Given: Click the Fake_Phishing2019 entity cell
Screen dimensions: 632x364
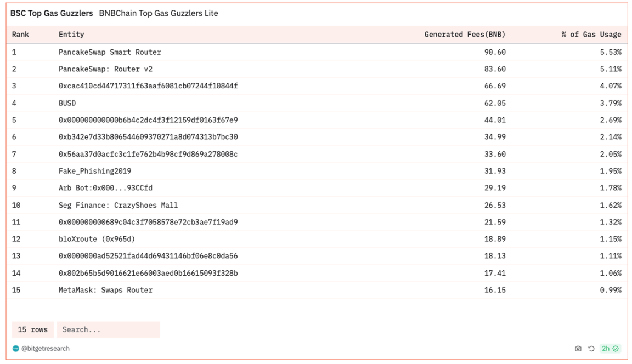Looking at the screenshot, I should (x=95, y=171).
